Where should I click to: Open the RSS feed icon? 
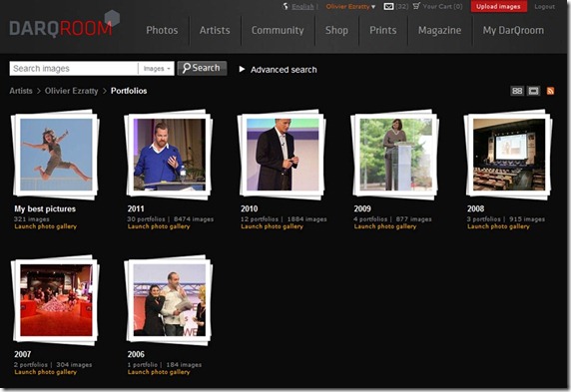[550, 91]
